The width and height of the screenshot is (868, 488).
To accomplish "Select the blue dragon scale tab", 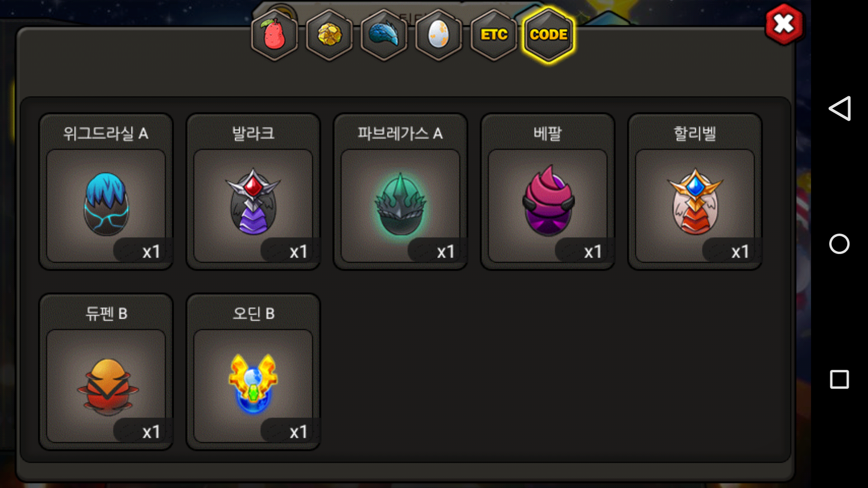I will (x=384, y=35).
